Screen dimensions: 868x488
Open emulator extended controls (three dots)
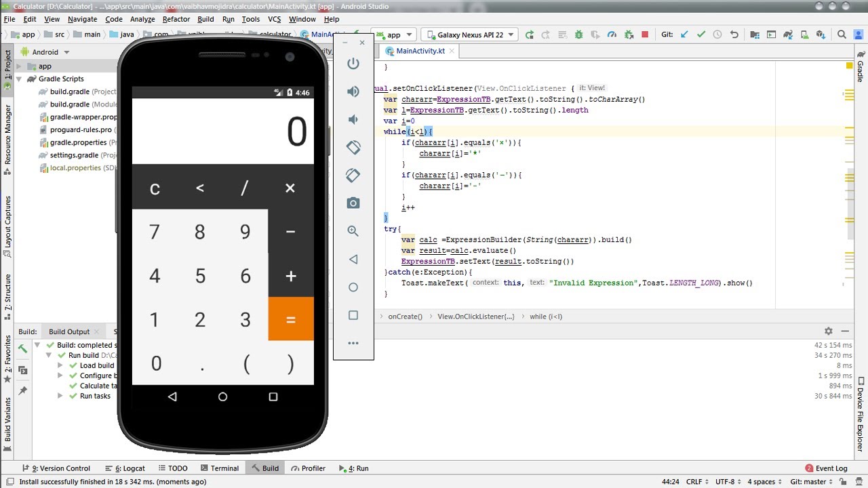point(353,343)
